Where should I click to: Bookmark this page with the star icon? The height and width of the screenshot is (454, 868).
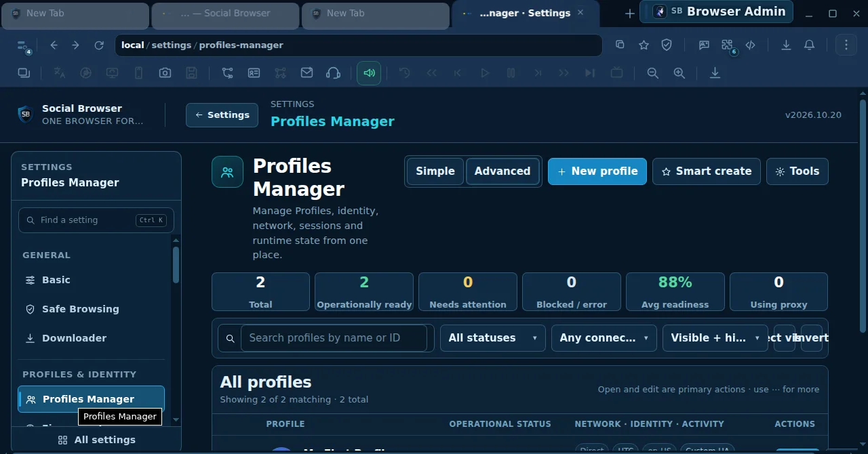point(644,45)
